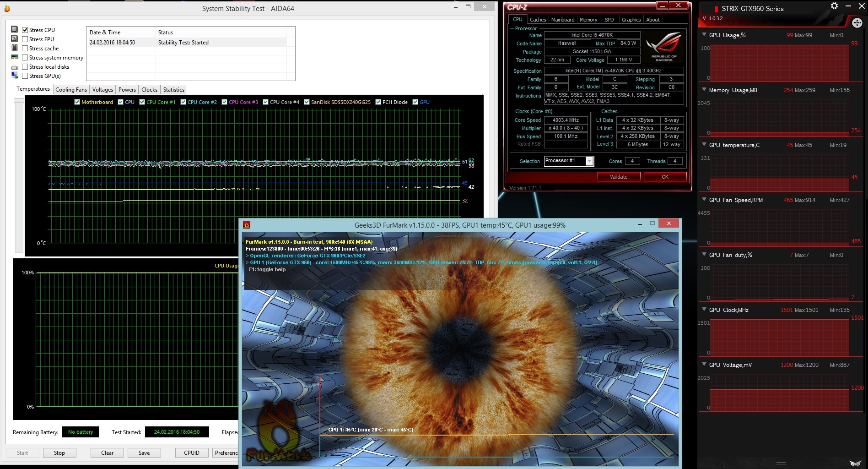Uncheck CPU Core #3 legend checkbox
The width and height of the screenshot is (868, 469).
225,102
